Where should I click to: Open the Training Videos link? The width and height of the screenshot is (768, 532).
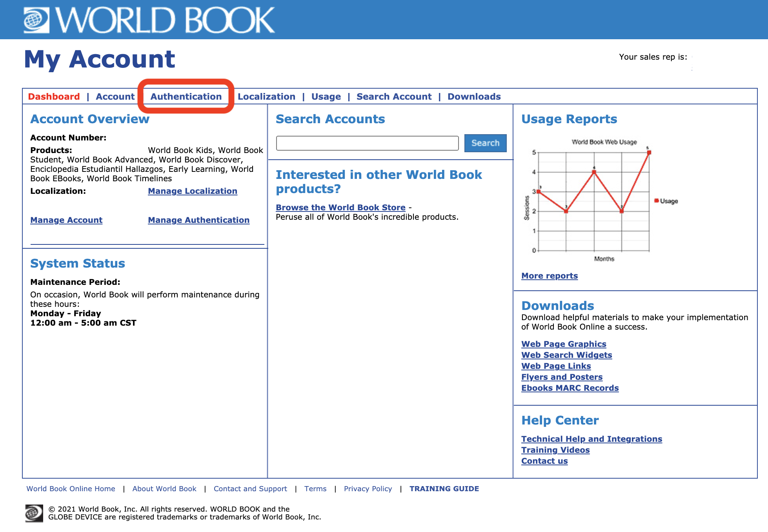click(555, 450)
